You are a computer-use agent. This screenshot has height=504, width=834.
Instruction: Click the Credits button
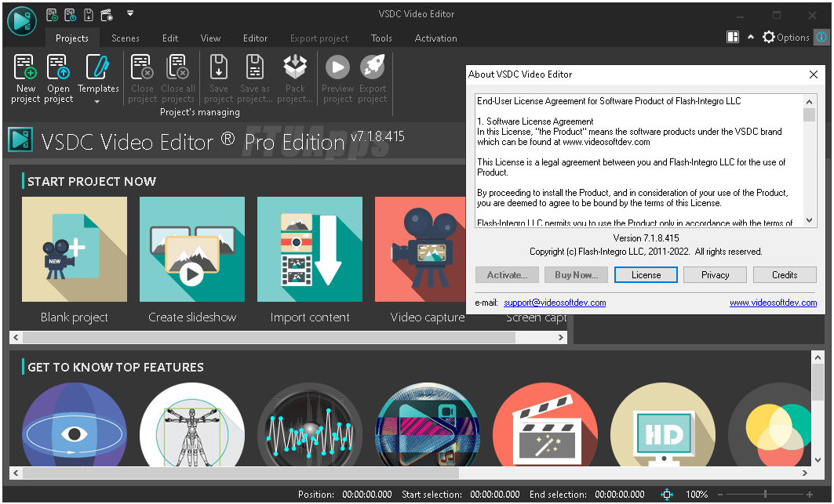point(785,275)
